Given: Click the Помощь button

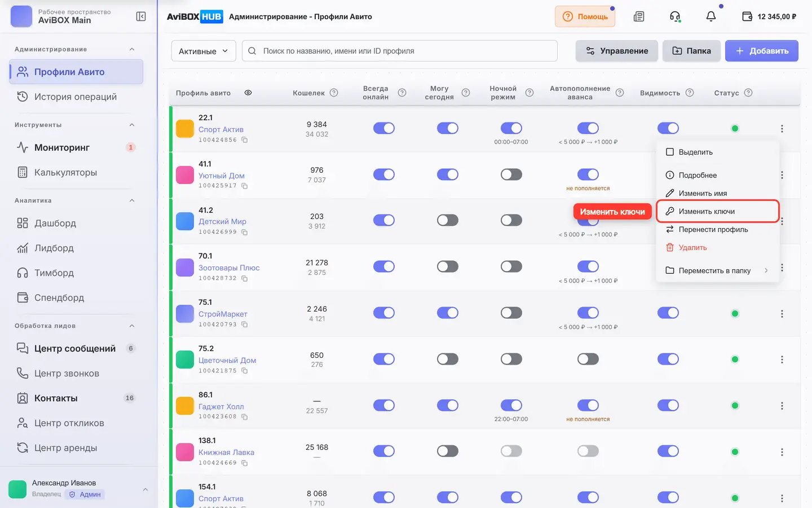Looking at the screenshot, I should pos(585,16).
